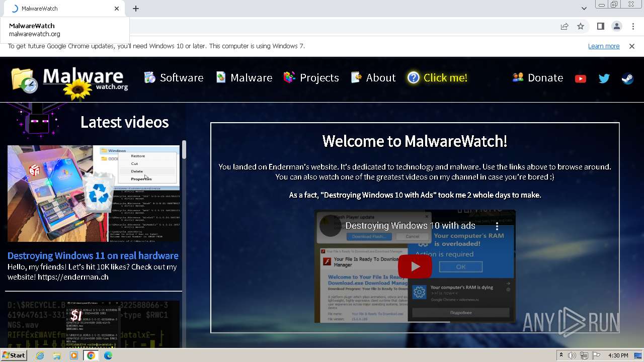Select the MalwareWatch browser tab

(64, 9)
